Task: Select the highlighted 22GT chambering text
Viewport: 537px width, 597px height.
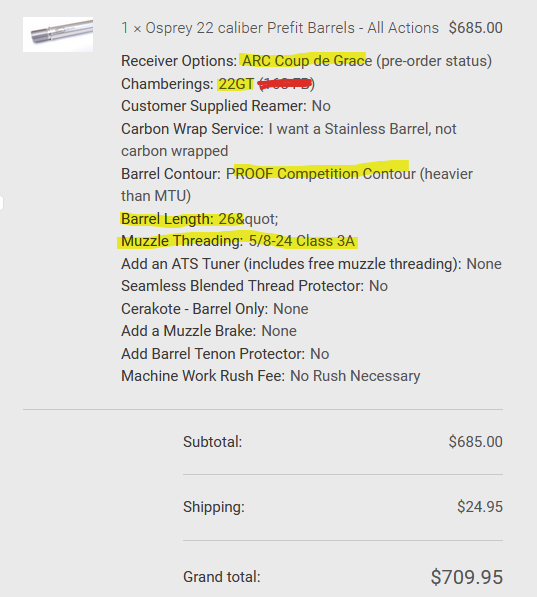Action: click(x=236, y=84)
